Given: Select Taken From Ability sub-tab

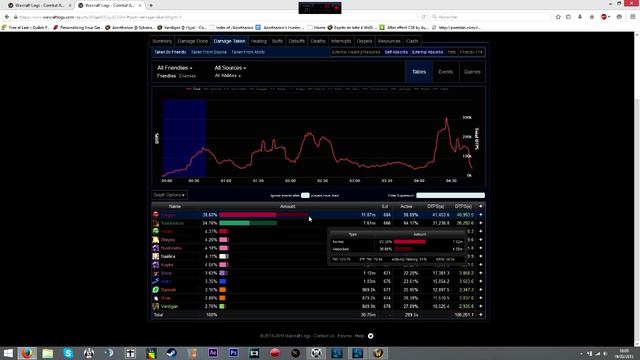Looking at the screenshot, I should click(x=248, y=52).
